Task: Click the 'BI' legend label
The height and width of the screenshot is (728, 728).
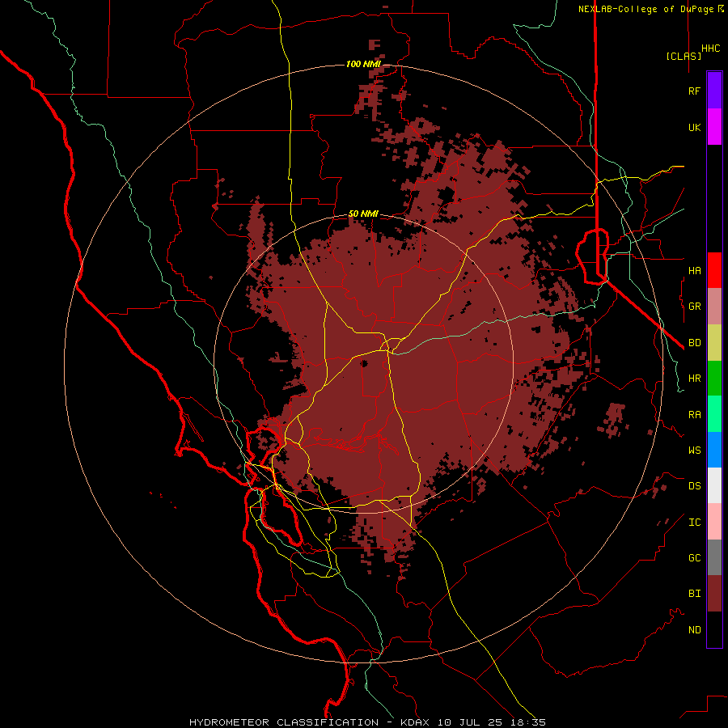Action: [694, 594]
